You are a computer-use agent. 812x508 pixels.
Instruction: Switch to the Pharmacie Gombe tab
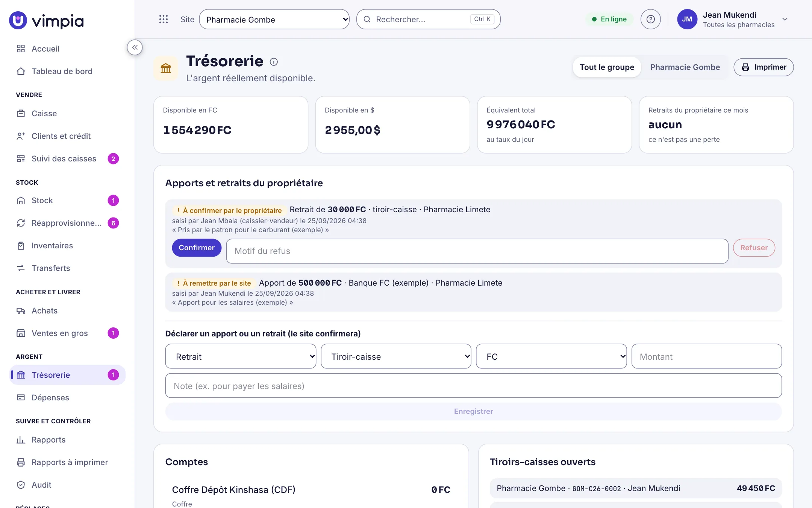pyautogui.click(x=685, y=67)
